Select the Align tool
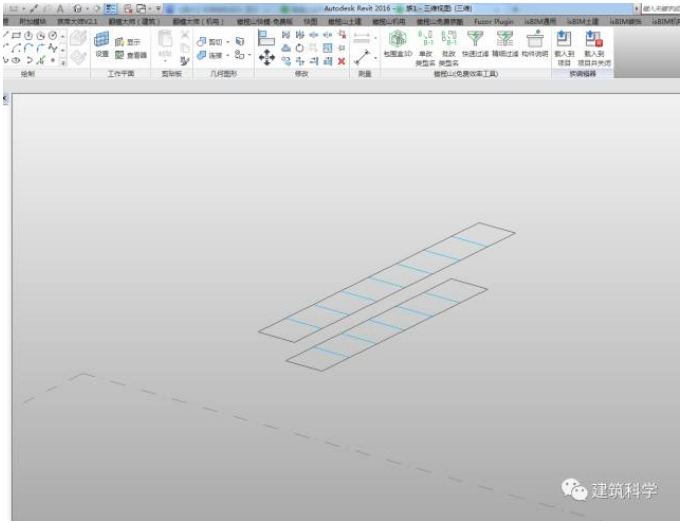The width and height of the screenshot is (685, 523). pyautogui.click(x=266, y=38)
